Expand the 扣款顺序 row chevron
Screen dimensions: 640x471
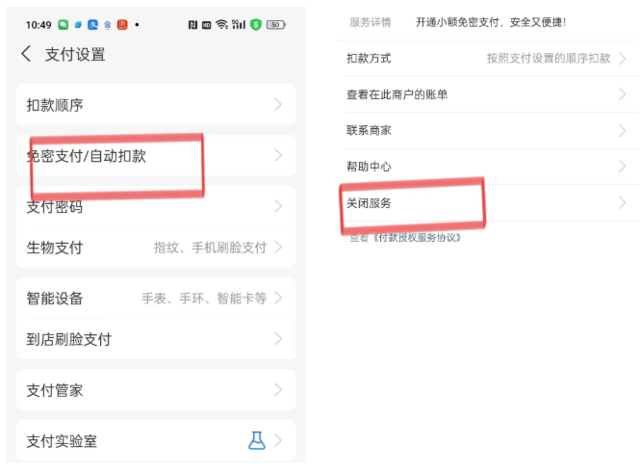coord(278,105)
